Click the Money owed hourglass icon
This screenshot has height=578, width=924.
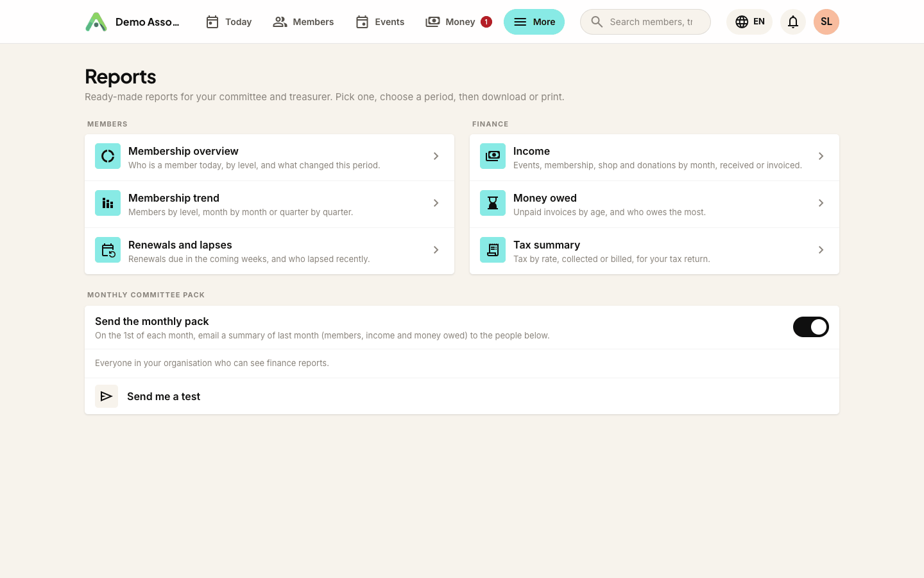coord(493,203)
